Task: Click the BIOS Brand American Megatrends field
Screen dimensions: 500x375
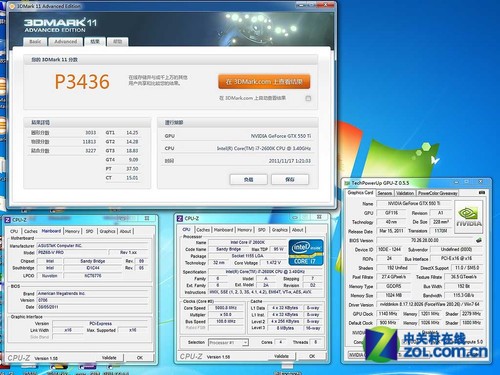Action: (92, 293)
